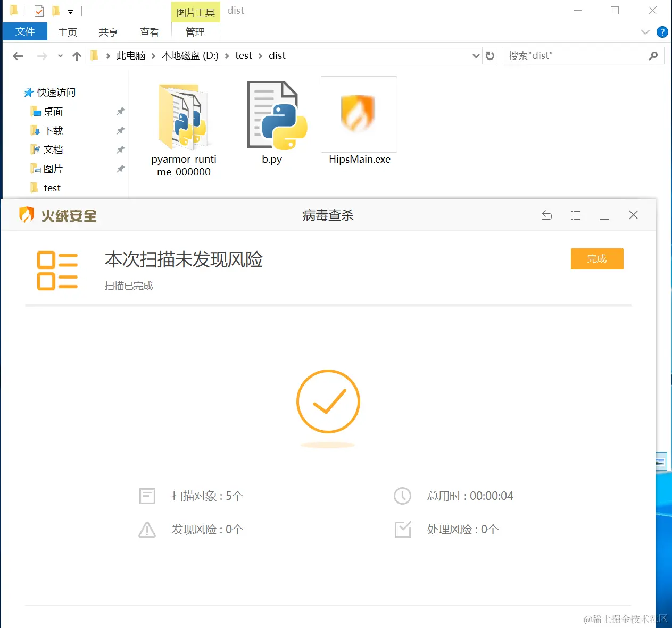Open the 共享 ribbon tab

point(109,32)
